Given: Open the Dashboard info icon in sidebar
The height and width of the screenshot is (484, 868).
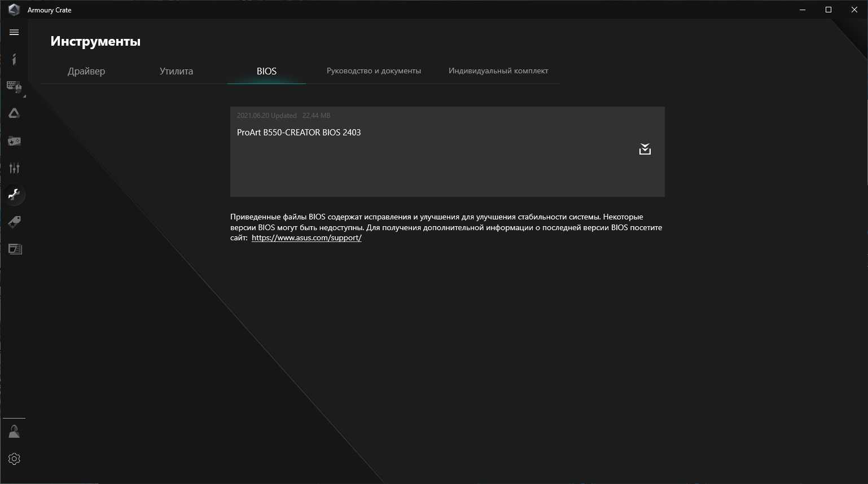Looking at the screenshot, I should click(14, 59).
